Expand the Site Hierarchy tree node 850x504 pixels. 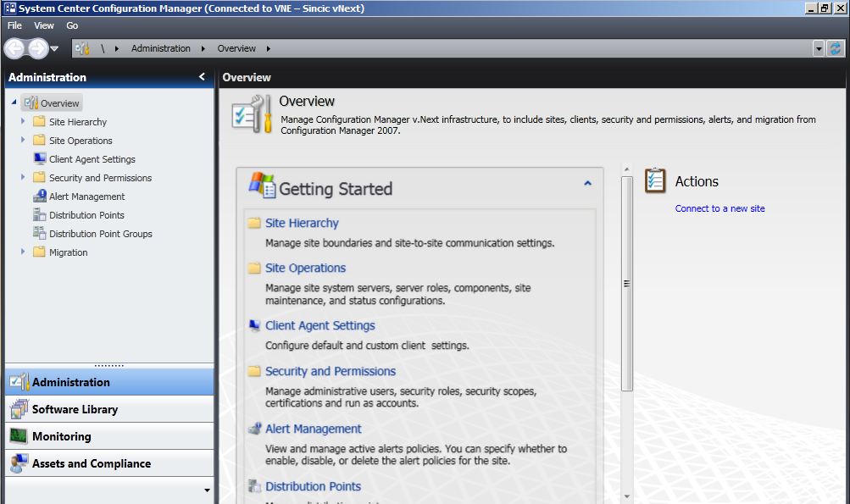(x=23, y=121)
